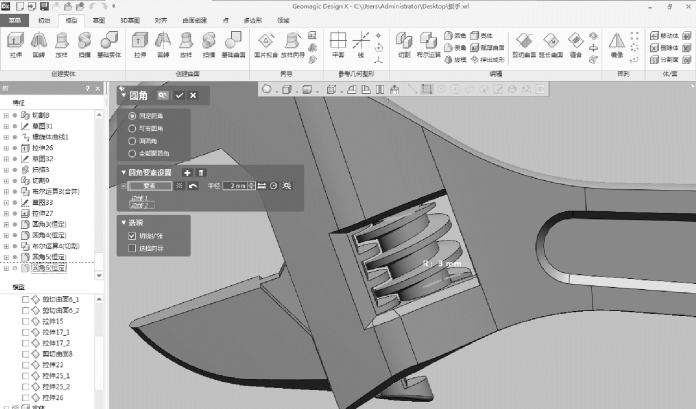Image resolution: width=696 pixels, height=409 pixels.
Task: Select the first fillet type radio (固定圆角)
Action: (x=132, y=116)
